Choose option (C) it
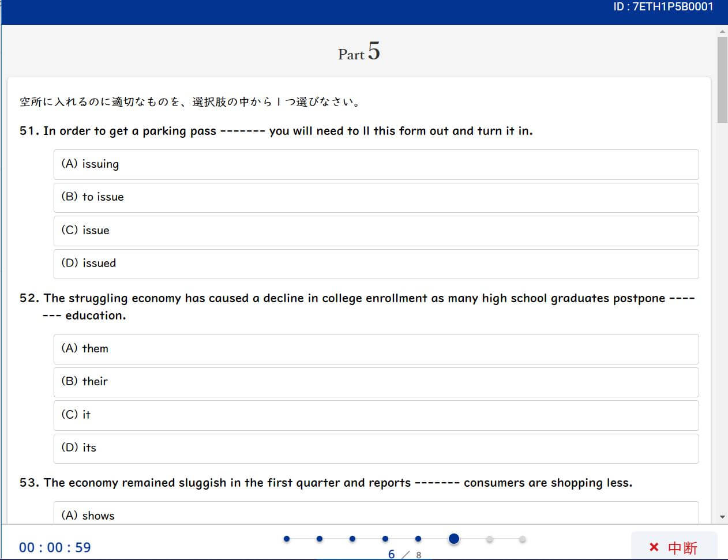This screenshot has width=728, height=560. tap(376, 415)
